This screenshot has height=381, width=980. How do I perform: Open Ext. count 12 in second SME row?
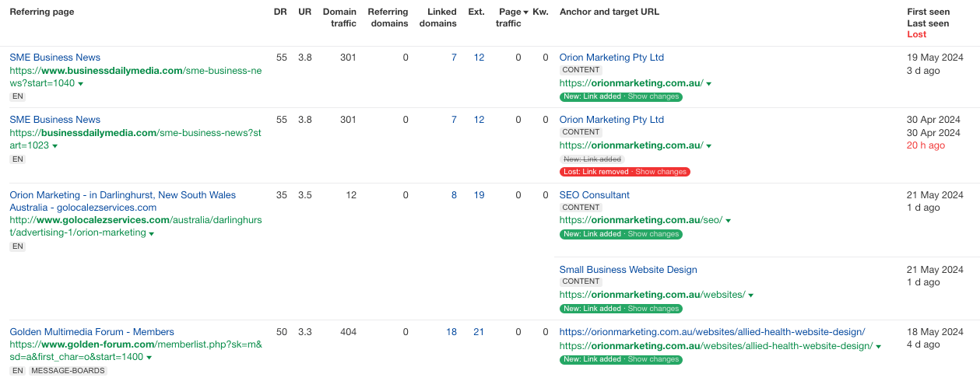tap(479, 120)
